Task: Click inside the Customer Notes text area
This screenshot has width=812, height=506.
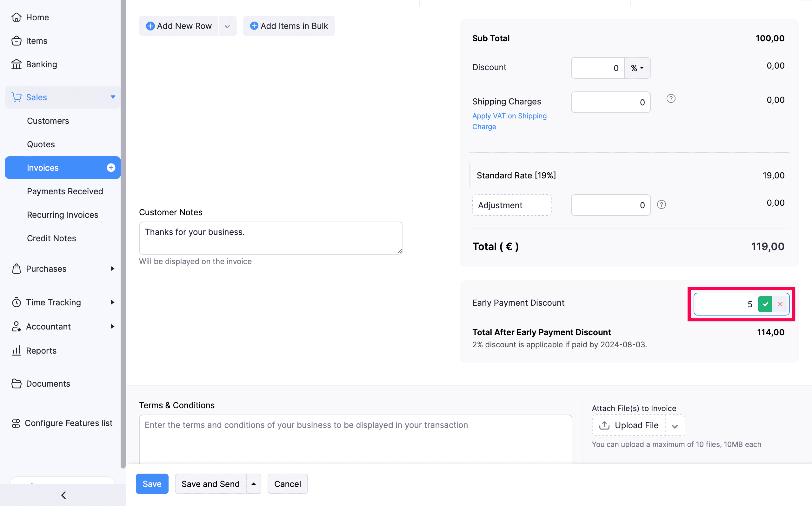Action: coord(271,238)
